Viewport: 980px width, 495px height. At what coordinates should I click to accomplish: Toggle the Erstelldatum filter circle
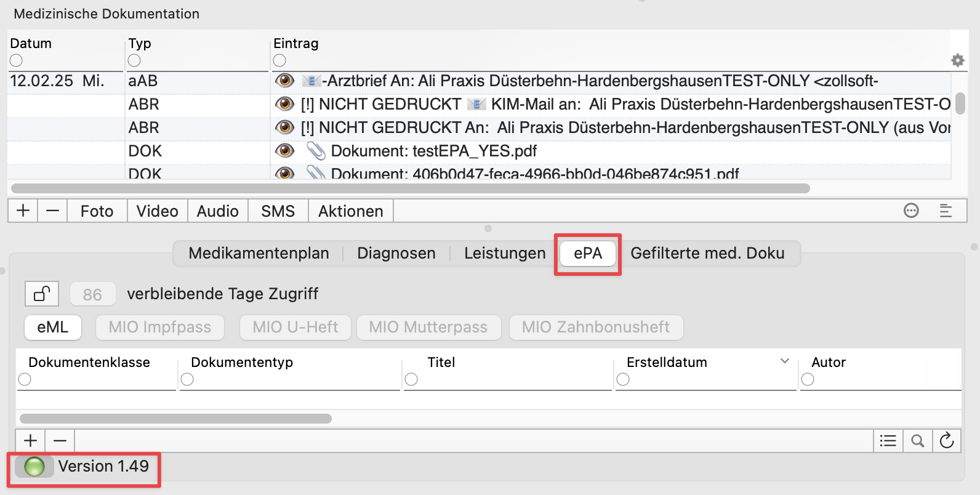pos(623,379)
